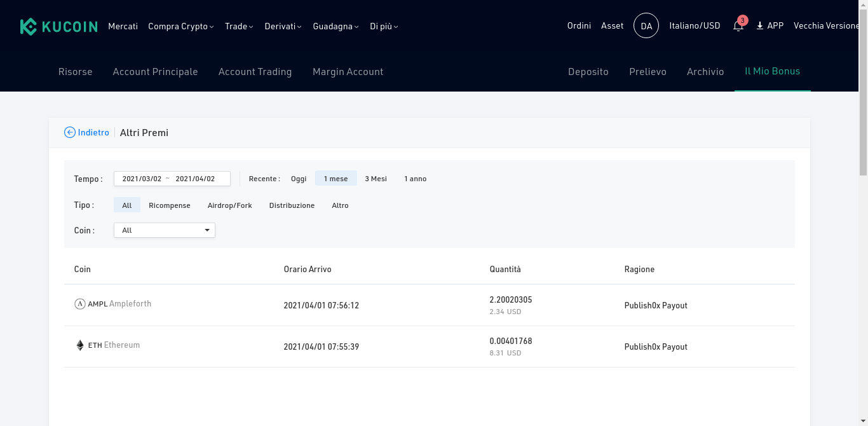This screenshot has width=868, height=426.
Task: Select the Oggi recent filter
Action: [299, 179]
